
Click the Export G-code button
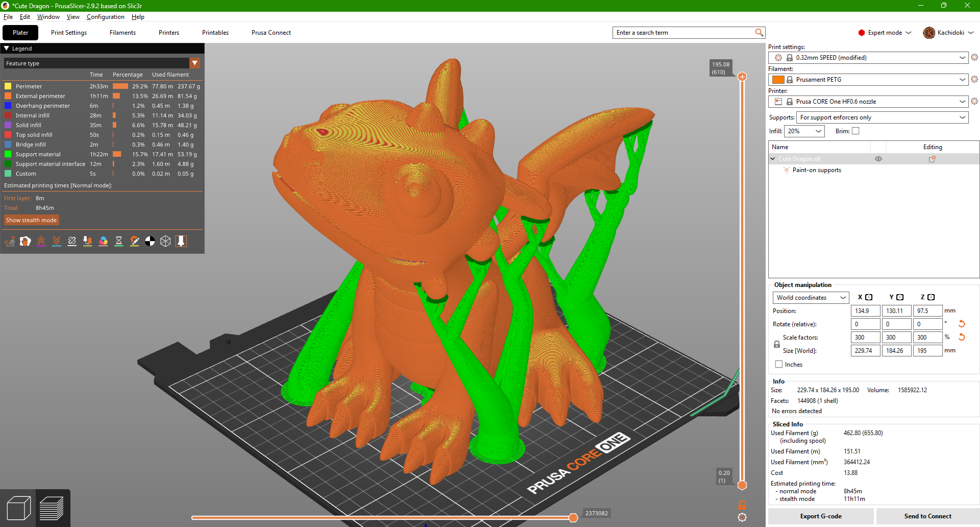coord(821,516)
